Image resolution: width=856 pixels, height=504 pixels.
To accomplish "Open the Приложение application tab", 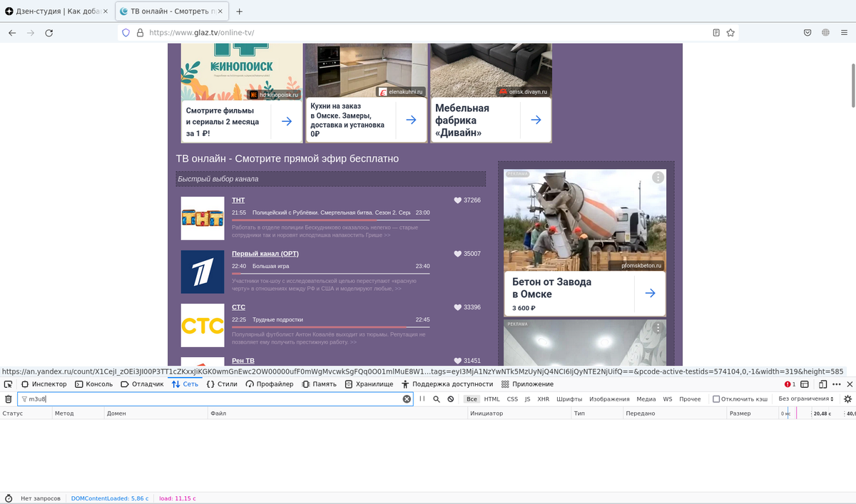I will 527,384.
